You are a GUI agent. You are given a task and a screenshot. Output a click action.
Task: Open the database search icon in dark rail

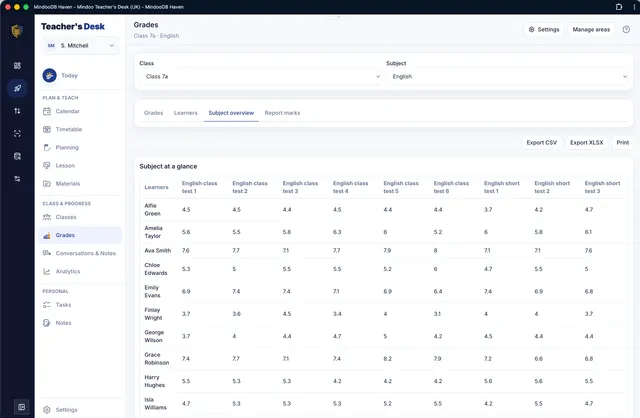coord(17,156)
